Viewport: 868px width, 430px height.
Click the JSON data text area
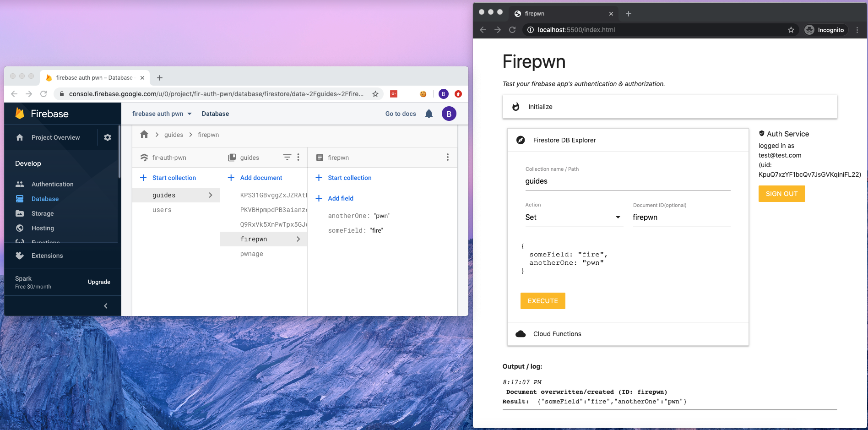click(628, 259)
